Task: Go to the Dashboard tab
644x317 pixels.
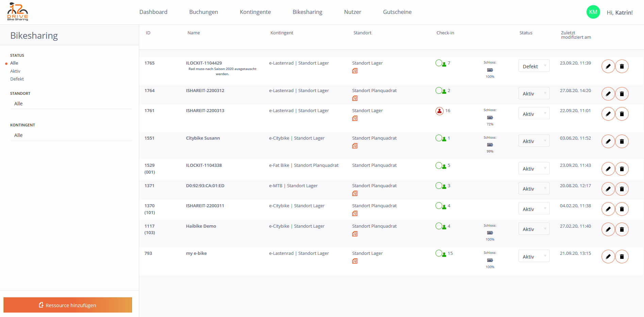Action: click(153, 12)
